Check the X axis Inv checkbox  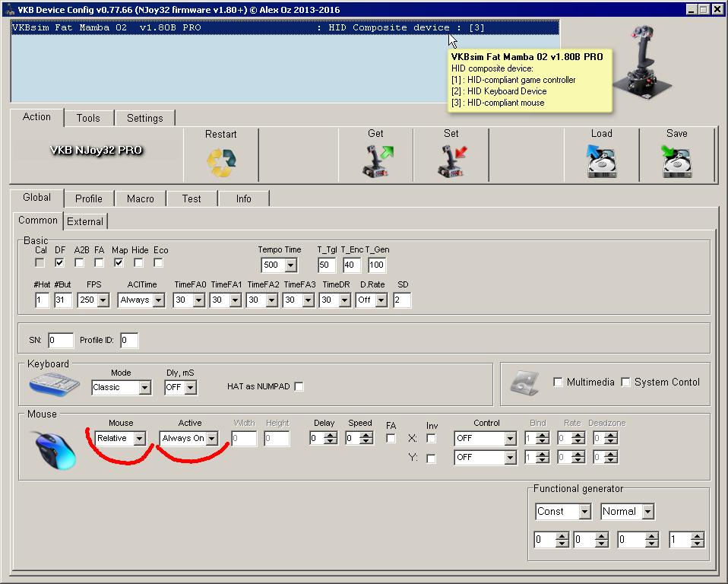tap(432, 438)
